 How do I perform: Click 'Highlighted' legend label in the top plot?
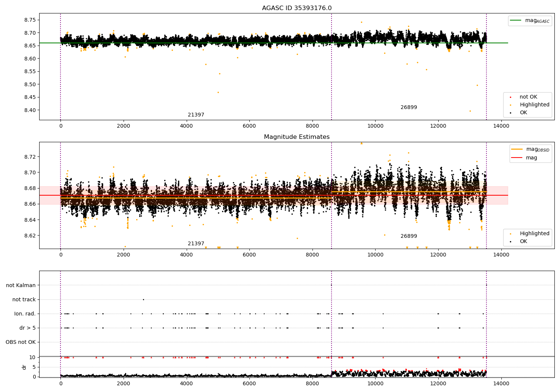point(535,105)
